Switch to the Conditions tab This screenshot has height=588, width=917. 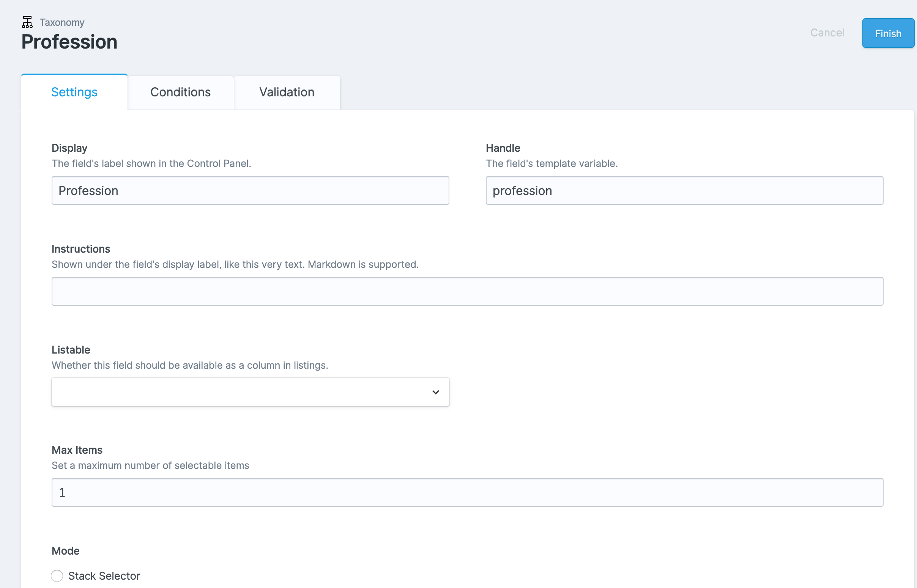(x=181, y=92)
